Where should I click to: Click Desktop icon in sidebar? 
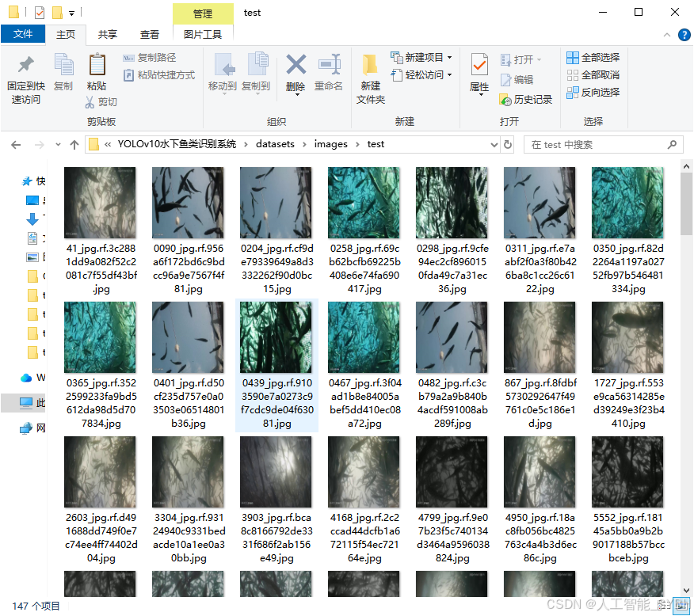coord(32,200)
